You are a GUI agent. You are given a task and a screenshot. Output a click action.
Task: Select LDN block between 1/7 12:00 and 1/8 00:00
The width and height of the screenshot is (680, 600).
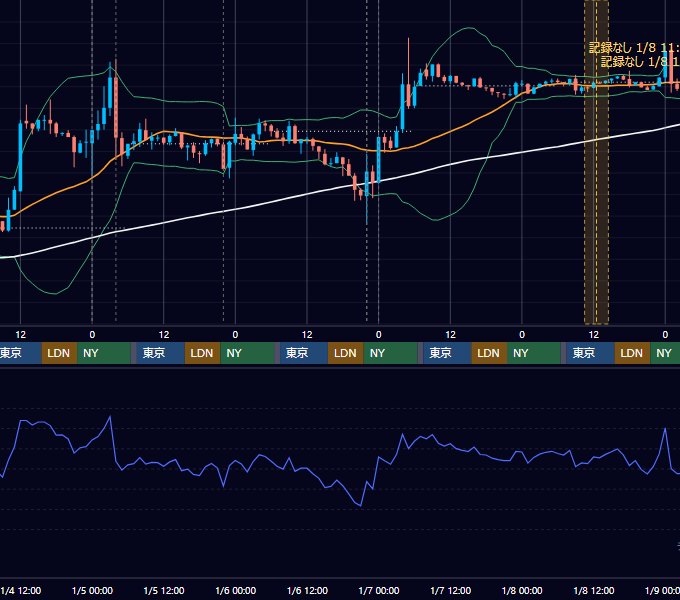(x=489, y=353)
